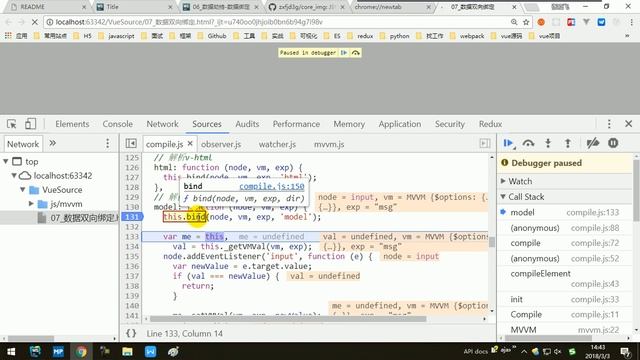Close DevTools panel
The image size is (640, 360).
tap(629, 124)
